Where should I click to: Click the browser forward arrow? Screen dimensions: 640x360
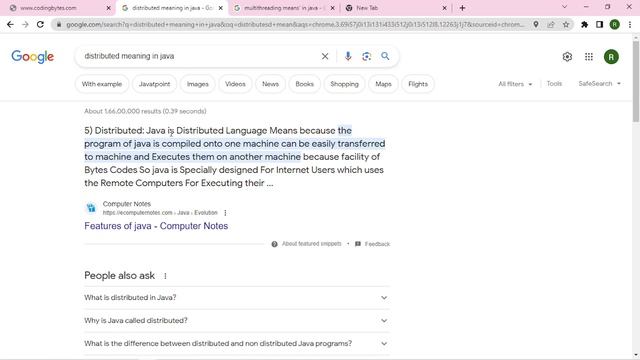click(x=25, y=24)
